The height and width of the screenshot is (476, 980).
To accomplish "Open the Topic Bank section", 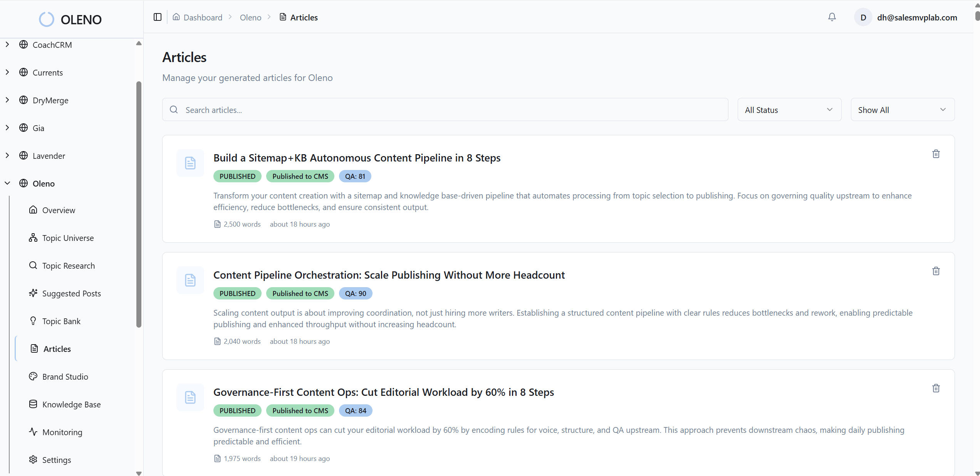I will (x=61, y=321).
